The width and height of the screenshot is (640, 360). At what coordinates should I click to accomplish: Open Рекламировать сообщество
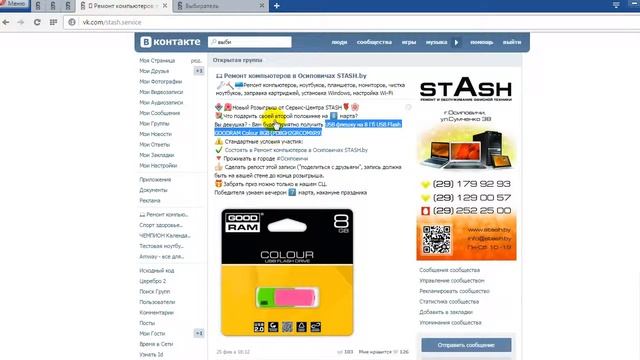tap(454, 291)
